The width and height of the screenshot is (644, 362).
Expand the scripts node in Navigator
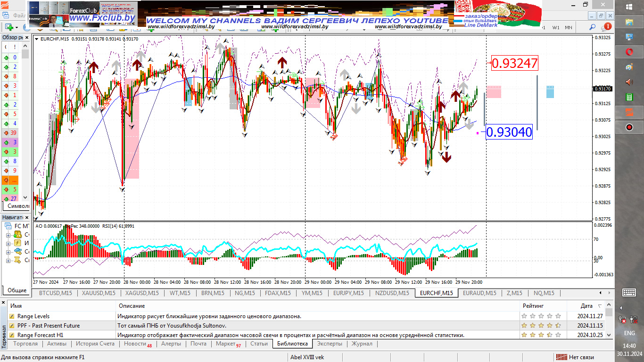tap(8, 260)
